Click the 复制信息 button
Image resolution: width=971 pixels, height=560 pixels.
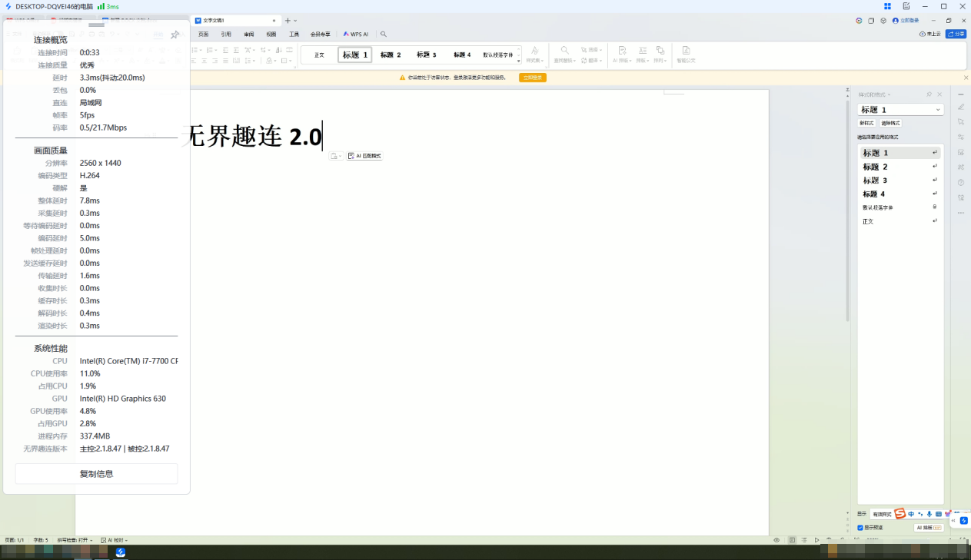pos(96,474)
